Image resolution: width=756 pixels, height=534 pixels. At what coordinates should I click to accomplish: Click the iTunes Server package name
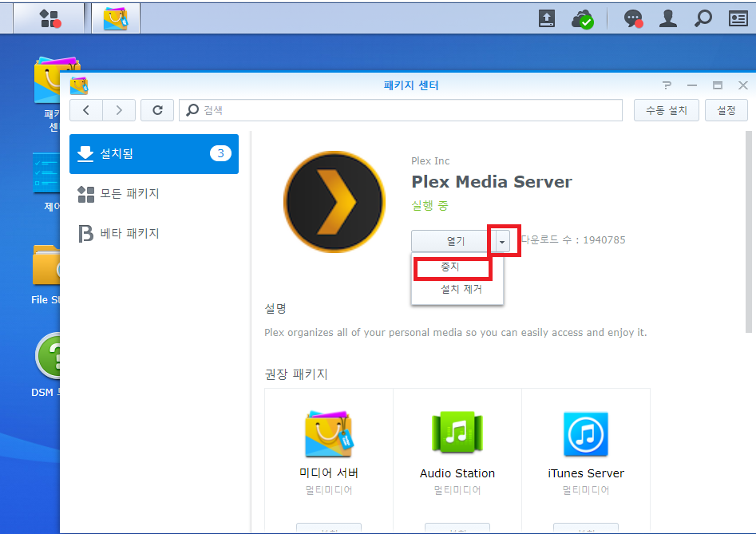586,473
